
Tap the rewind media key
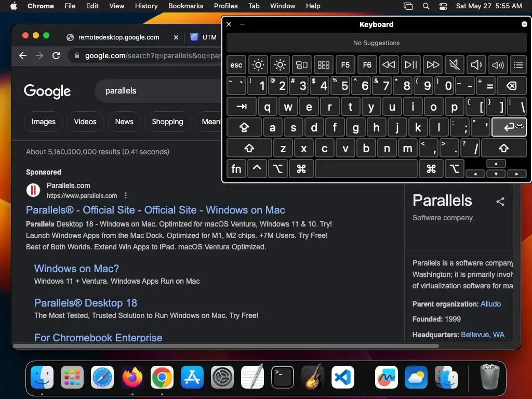389,65
